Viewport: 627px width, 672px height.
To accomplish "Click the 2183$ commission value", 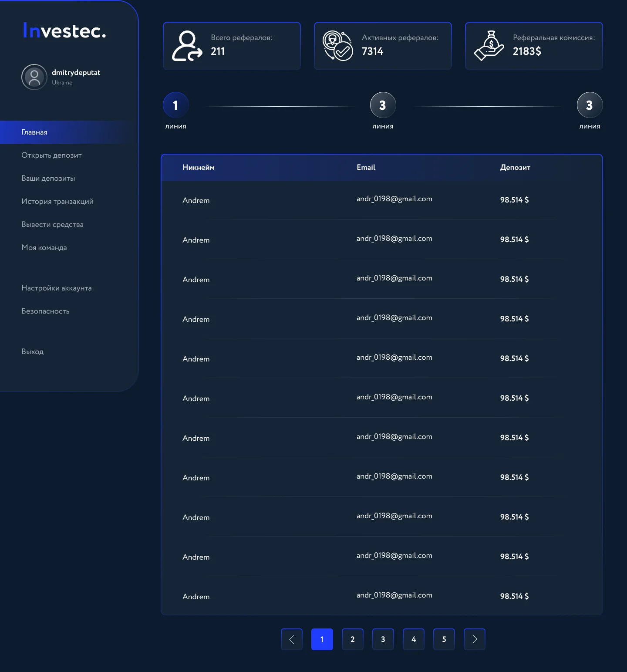I will click(x=527, y=51).
